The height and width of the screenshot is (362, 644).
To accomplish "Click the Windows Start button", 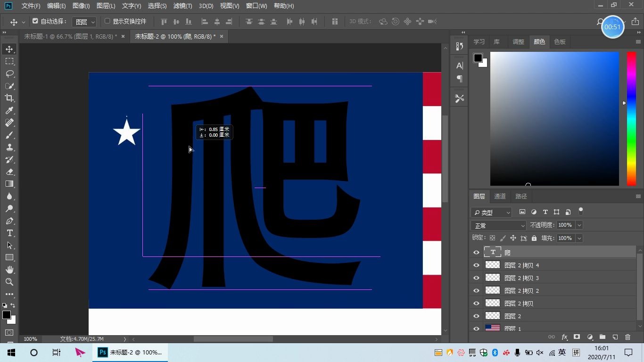I will pos(11,352).
